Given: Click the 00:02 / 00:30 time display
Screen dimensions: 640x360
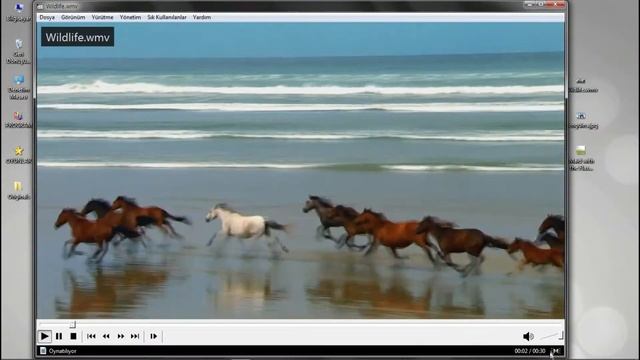Looking at the screenshot, I should coord(530,351).
